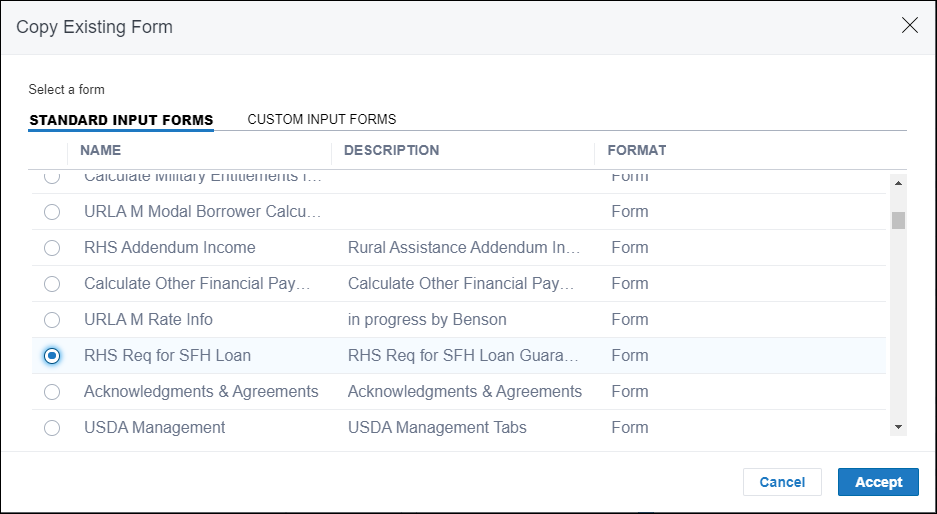Select Calculate Other Financial Pay radio button
The width and height of the screenshot is (937, 514).
52,284
